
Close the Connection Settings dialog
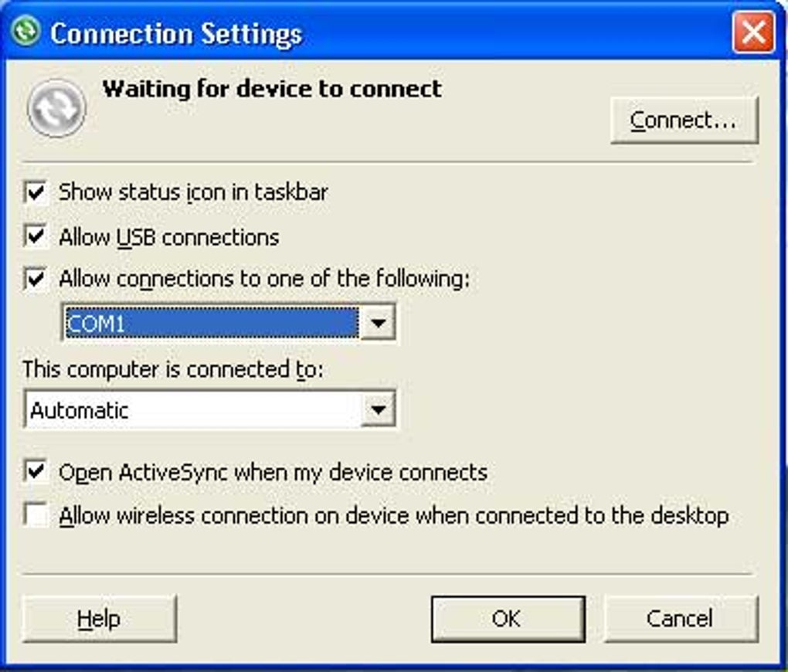(753, 32)
